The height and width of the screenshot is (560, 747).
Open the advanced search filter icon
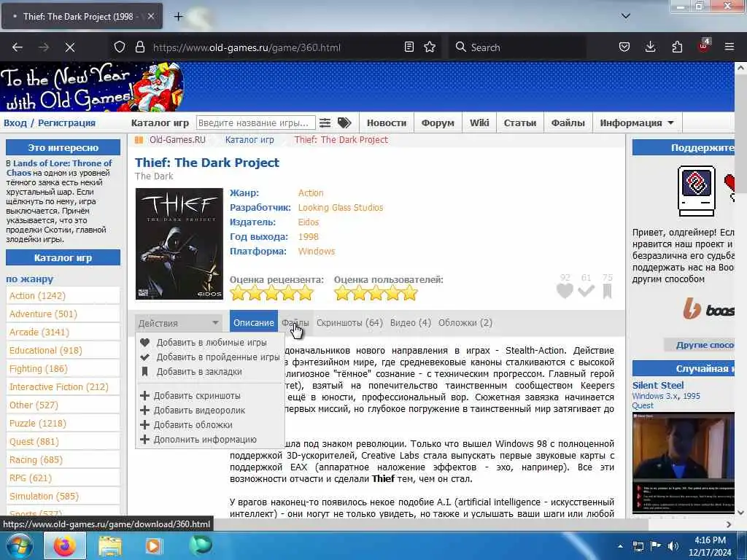[325, 122]
